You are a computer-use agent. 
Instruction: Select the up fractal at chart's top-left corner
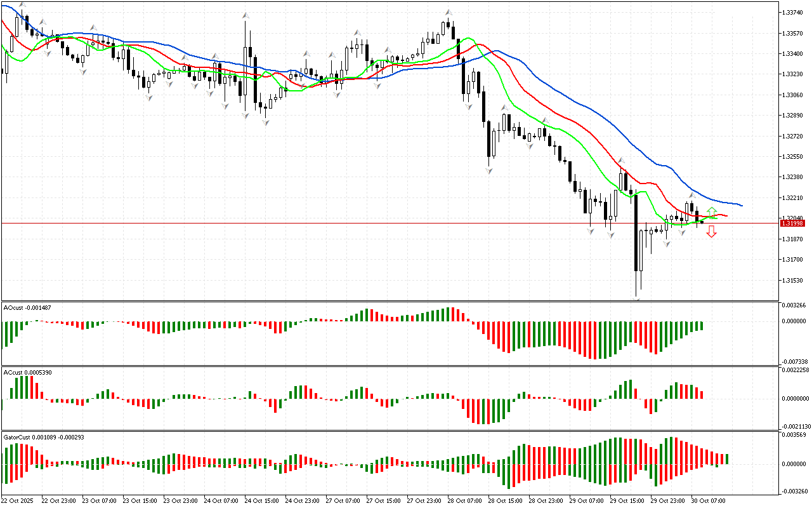point(22,4)
